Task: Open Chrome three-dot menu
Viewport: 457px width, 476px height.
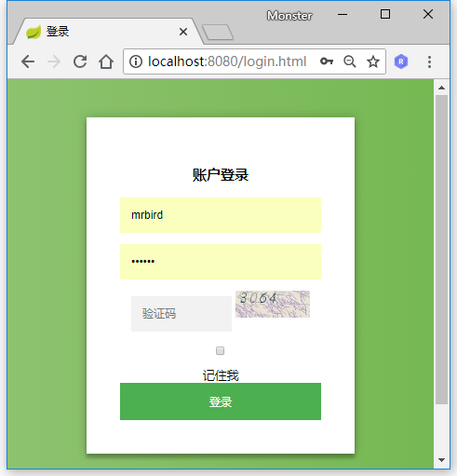Action: pos(429,61)
